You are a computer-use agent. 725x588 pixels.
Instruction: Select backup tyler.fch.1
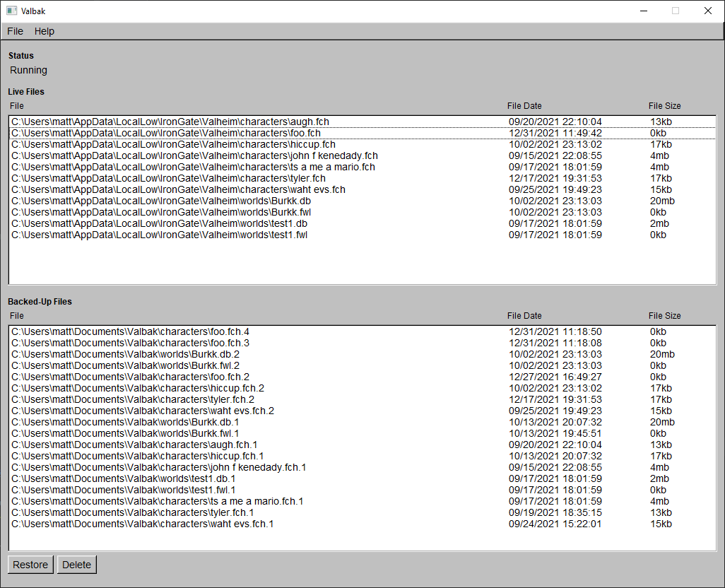pos(362,512)
